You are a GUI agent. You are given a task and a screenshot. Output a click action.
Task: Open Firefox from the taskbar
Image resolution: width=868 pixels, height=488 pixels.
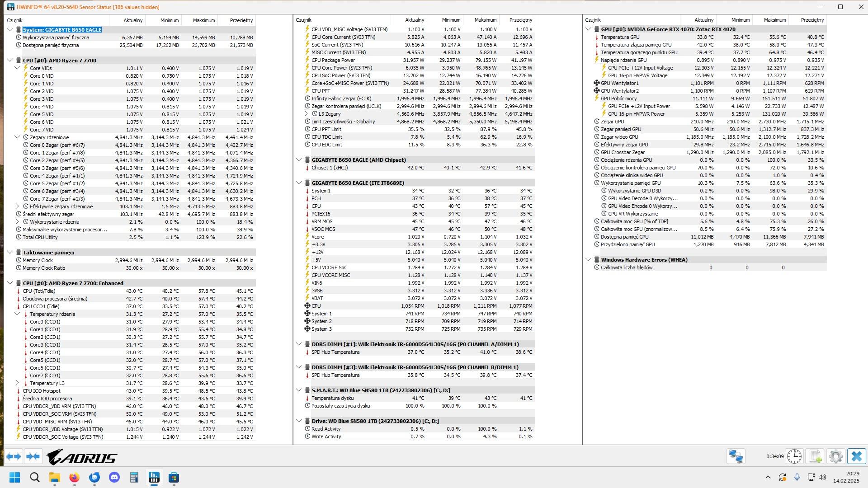pos(74,478)
